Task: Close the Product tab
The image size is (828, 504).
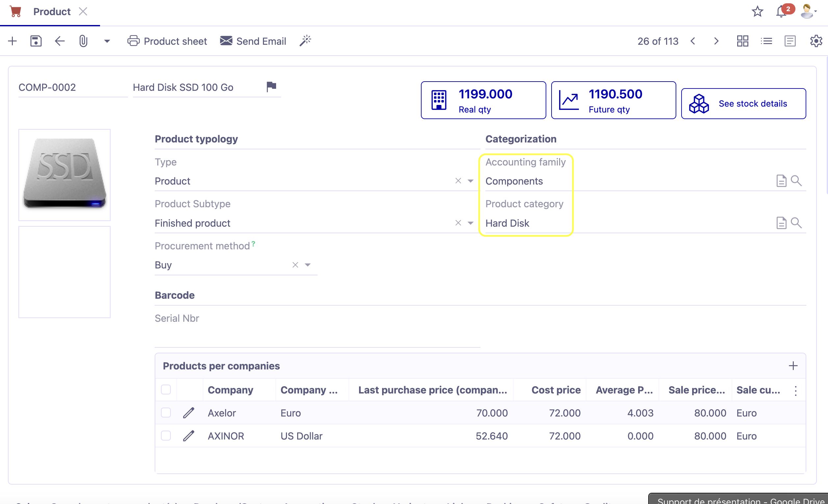Action: (x=83, y=11)
